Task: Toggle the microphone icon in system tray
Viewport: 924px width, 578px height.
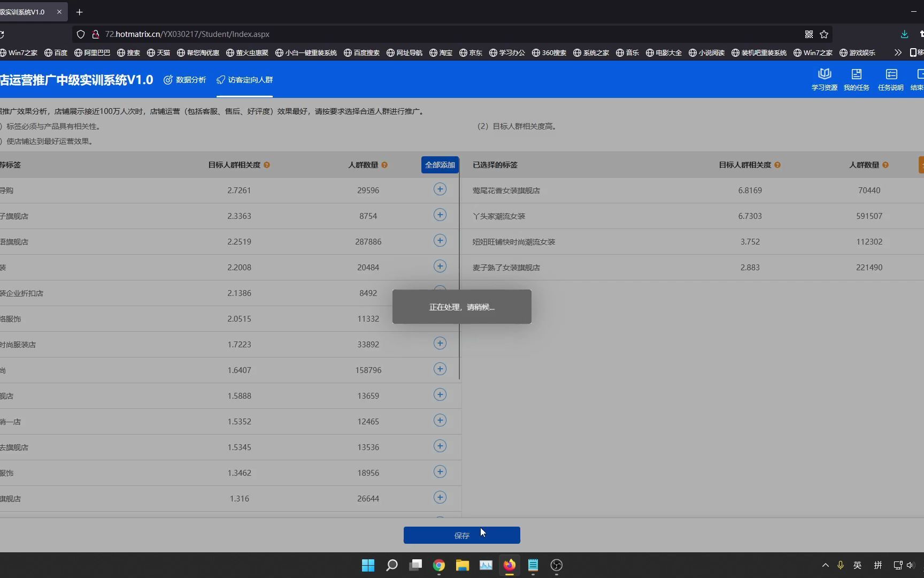Action: point(841,565)
